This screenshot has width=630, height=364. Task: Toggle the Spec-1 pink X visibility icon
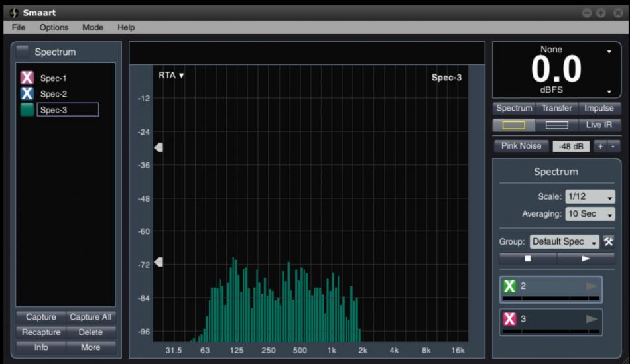pos(27,77)
